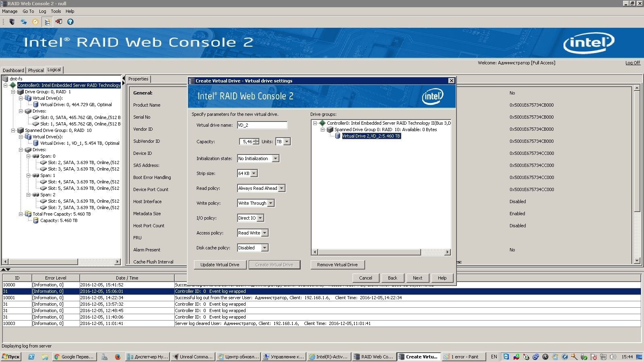
Task: Click the safely remove hardware tray icon
Action: [584, 357]
